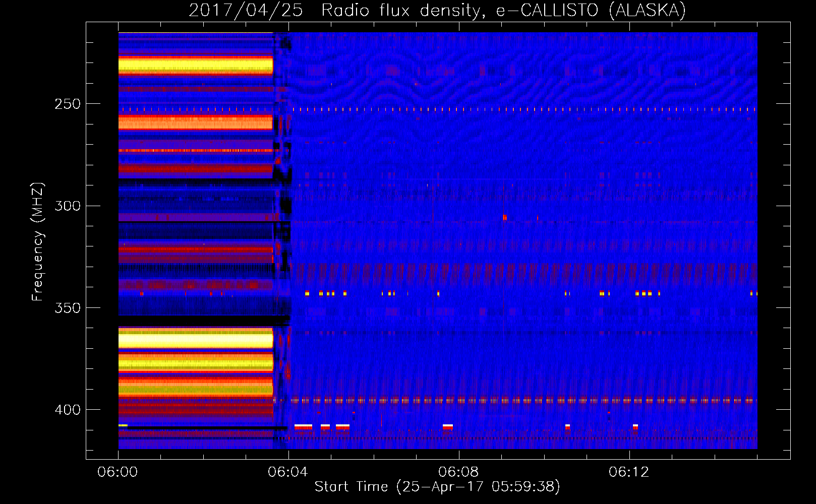Screen dimensions: 816x504
Task: Click the '400' frequency tick label
Action: click(x=68, y=410)
